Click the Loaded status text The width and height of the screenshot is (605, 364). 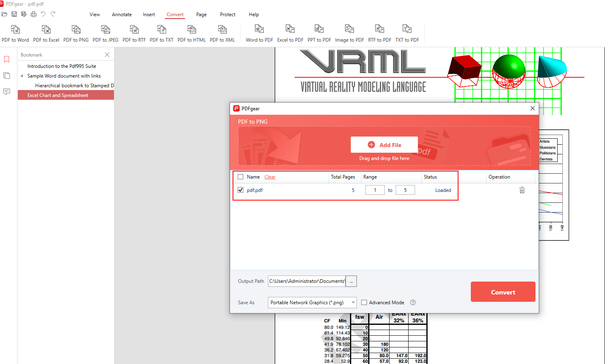pyautogui.click(x=443, y=190)
